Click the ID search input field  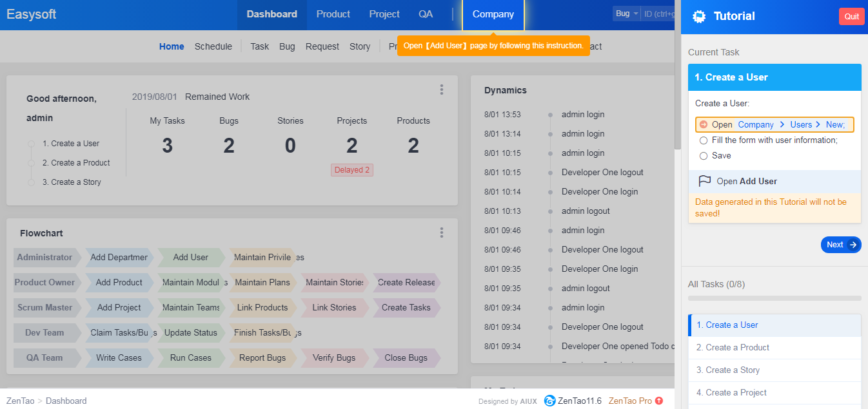pyautogui.click(x=659, y=14)
